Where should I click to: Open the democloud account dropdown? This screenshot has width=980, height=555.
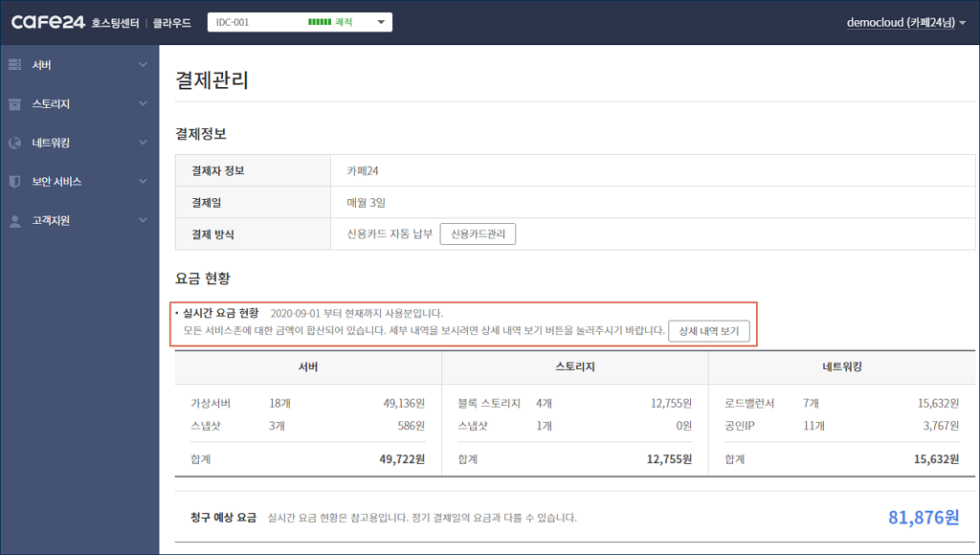[905, 22]
